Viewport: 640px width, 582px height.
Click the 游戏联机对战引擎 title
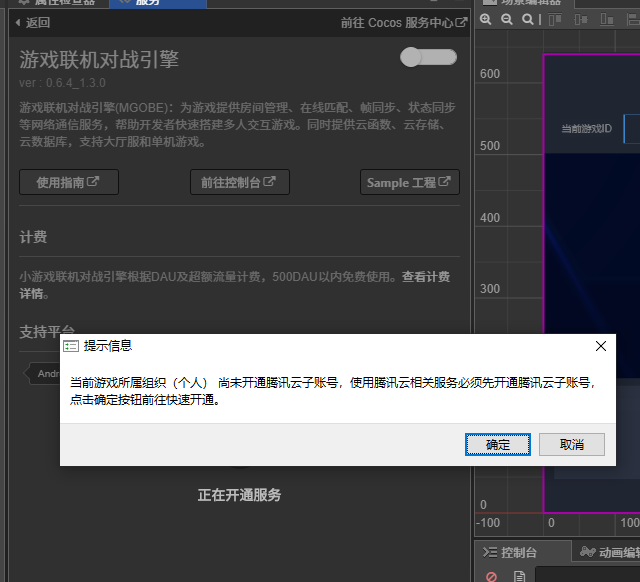[99, 60]
